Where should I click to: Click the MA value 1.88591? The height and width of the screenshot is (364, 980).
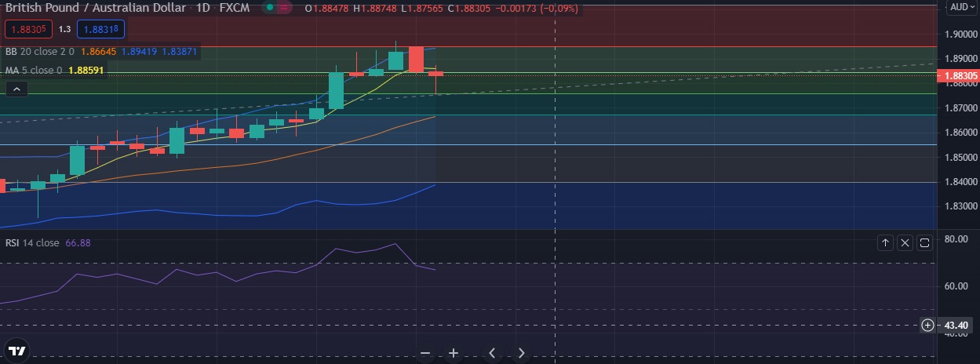[x=86, y=70]
